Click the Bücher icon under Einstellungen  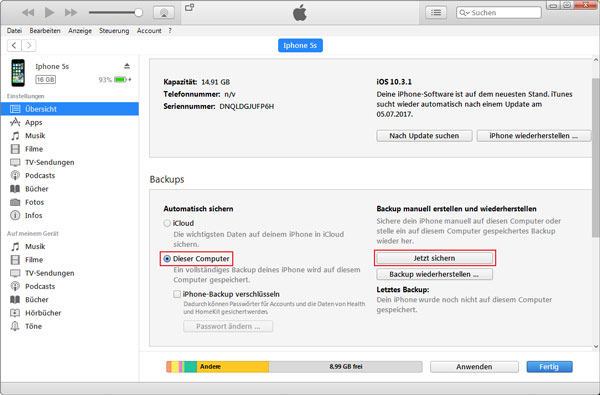coord(15,189)
